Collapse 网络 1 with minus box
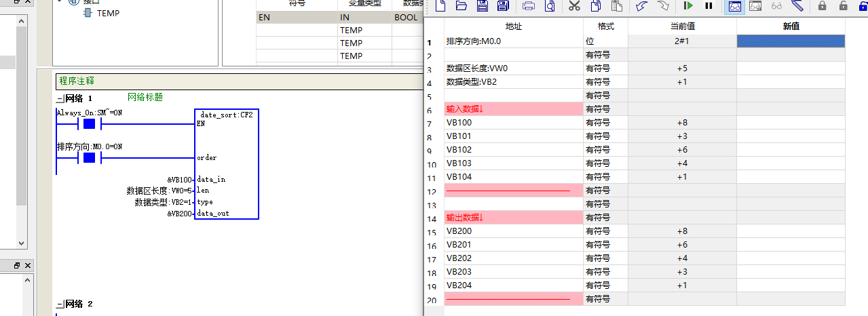The image size is (868, 316). [59, 98]
